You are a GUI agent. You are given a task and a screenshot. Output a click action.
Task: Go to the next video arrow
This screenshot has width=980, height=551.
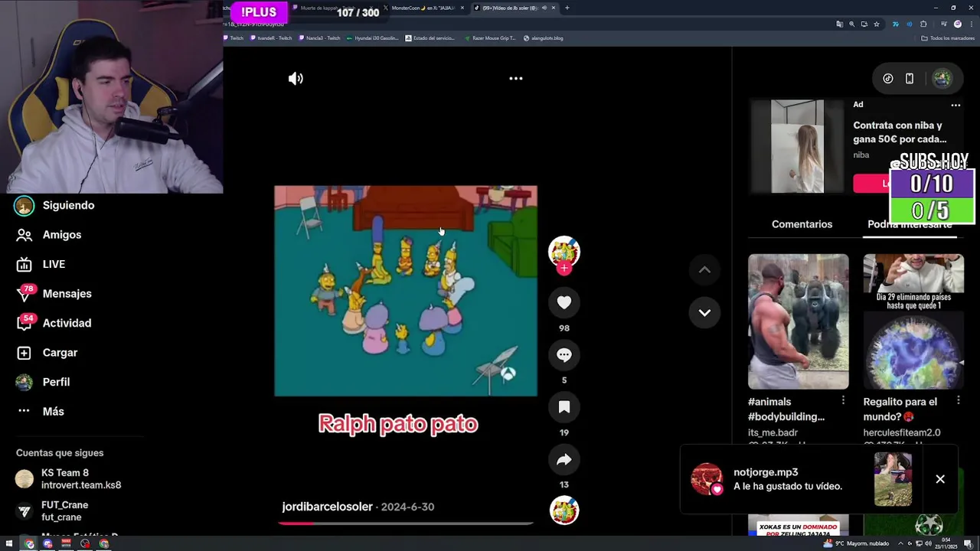(x=704, y=312)
